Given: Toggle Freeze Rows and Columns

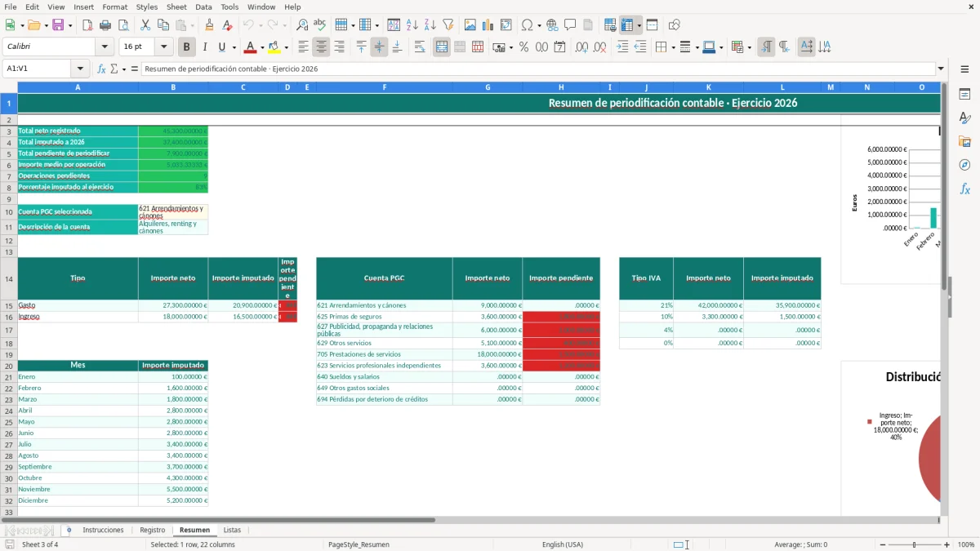Looking at the screenshot, I should 627,25.
